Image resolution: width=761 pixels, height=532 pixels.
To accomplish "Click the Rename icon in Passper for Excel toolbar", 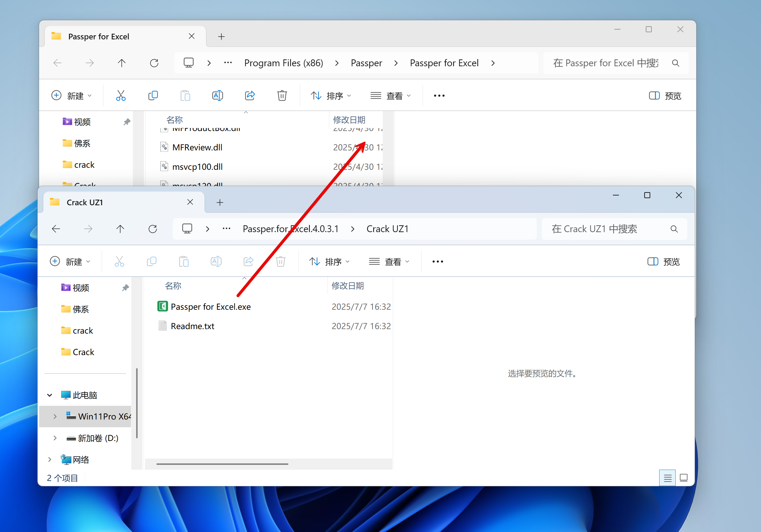I will pos(217,96).
